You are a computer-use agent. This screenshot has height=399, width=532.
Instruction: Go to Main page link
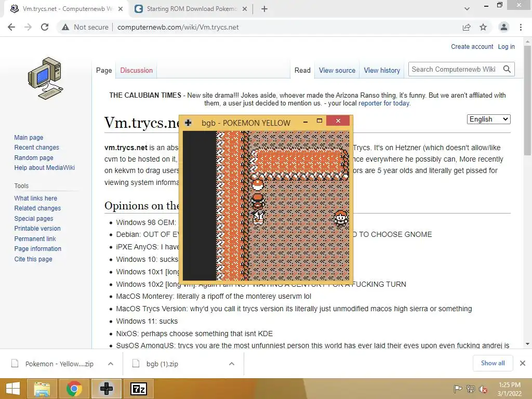point(29,137)
